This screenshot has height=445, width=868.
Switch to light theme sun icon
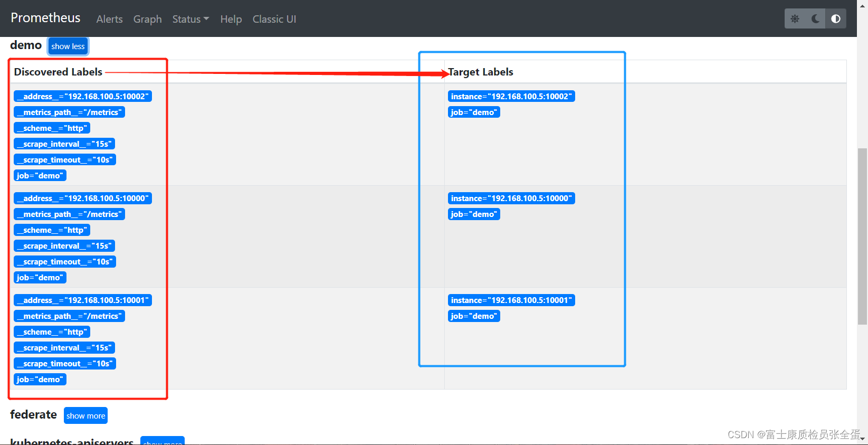(x=795, y=19)
